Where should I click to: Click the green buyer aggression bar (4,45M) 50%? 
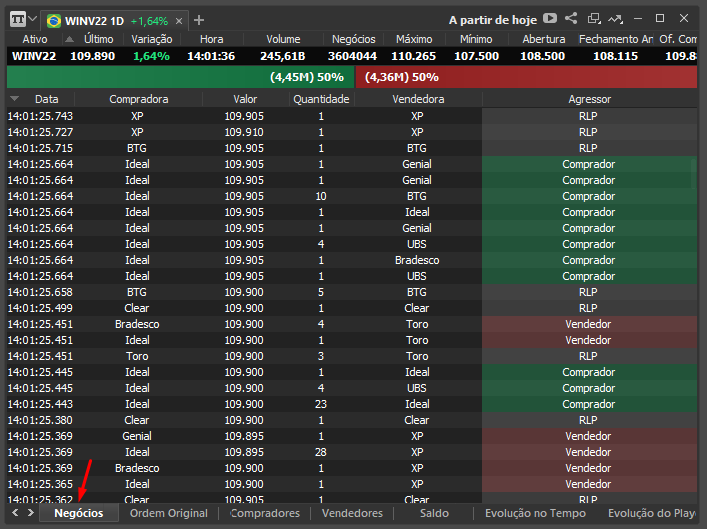click(180, 77)
